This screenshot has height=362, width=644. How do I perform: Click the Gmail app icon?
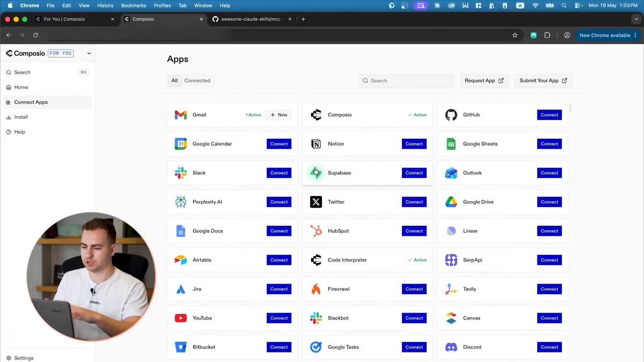pos(181,115)
